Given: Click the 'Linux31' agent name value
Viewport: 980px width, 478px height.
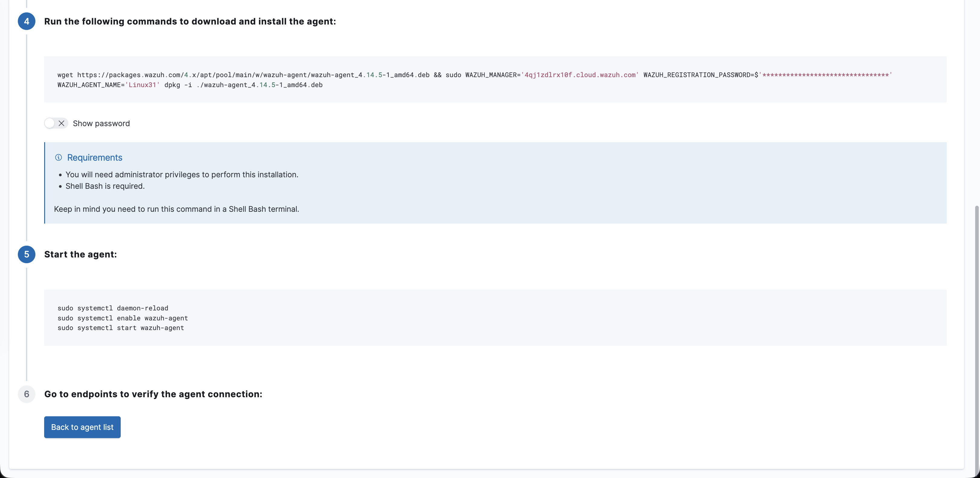Looking at the screenshot, I should (x=142, y=85).
